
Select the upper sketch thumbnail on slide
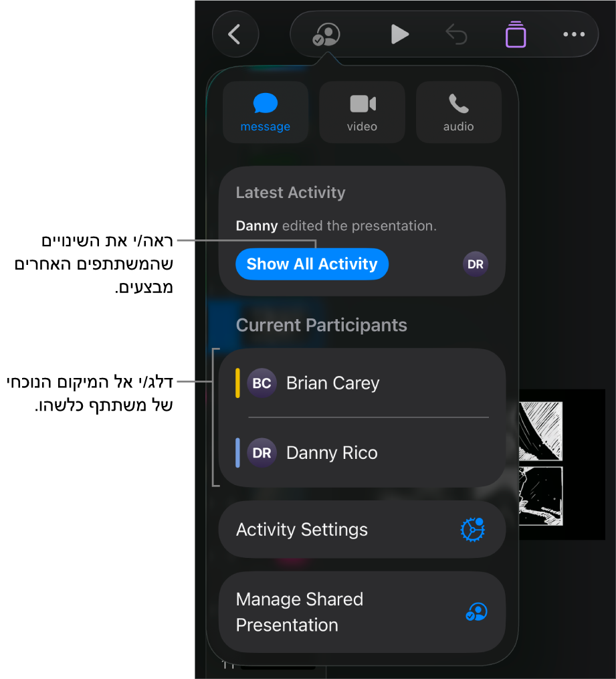[540, 431]
